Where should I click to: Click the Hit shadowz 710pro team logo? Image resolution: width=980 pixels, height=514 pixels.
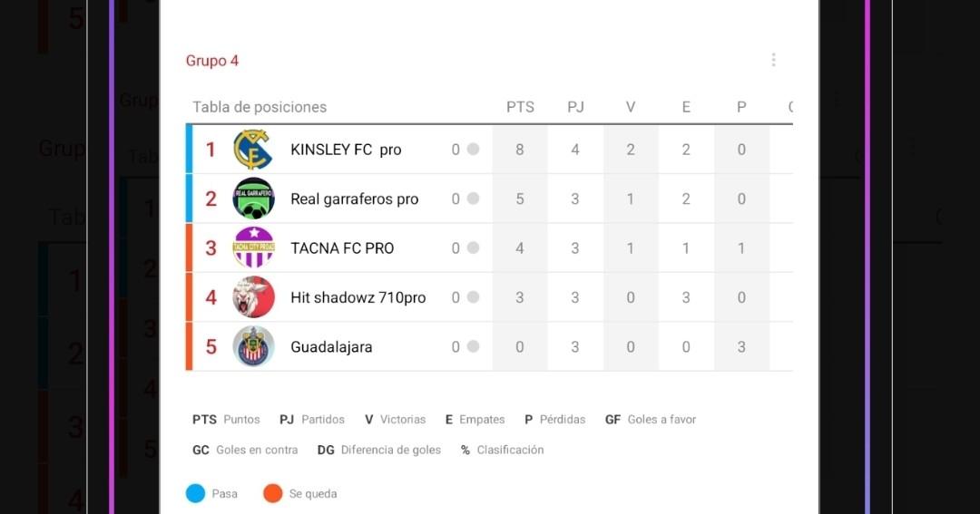pyautogui.click(x=253, y=297)
